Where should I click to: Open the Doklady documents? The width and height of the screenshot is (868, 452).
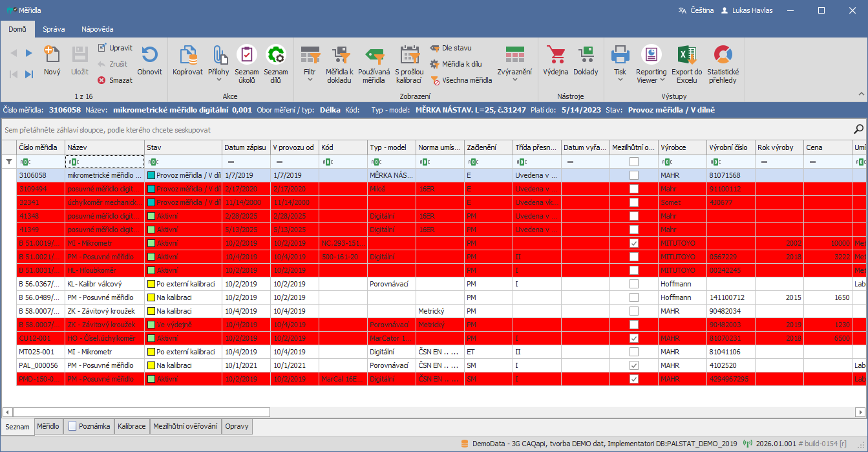coord(586,60)
